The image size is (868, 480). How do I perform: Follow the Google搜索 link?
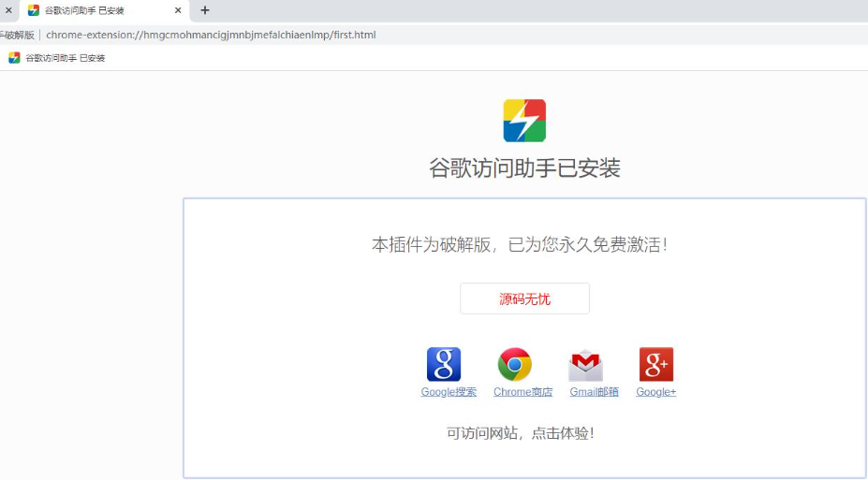(449, 391)
